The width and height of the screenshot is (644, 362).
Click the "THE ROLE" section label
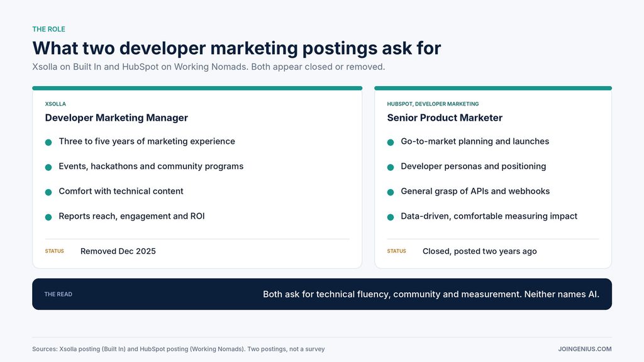coord(48,29)
